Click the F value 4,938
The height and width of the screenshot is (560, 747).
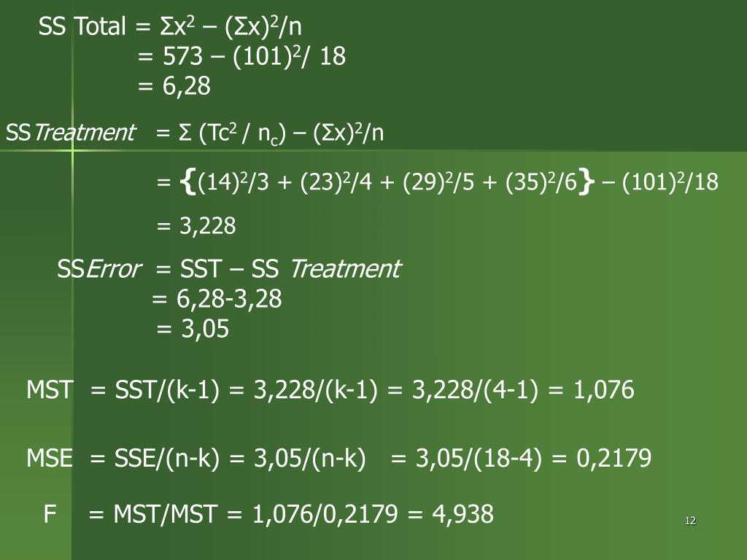pos(462,514)
